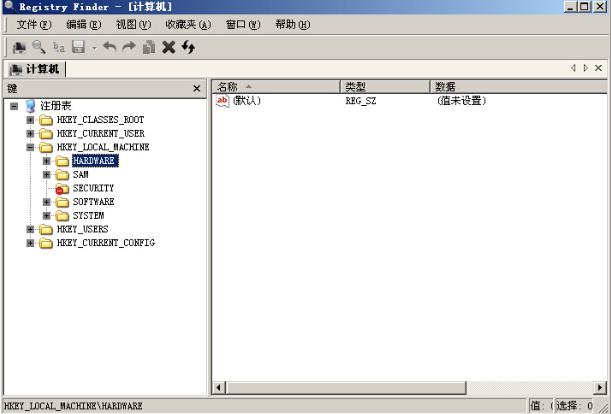Click the SECURITY restricted folder icon
The image size is (611, 414).
pyautogui.click(x=62, y=189)
